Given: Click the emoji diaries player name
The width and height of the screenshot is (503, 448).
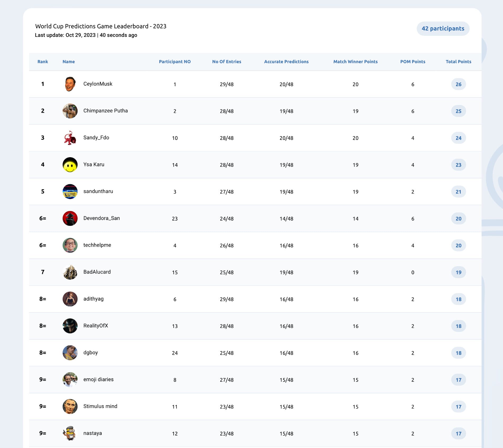Looking at the screenshot, I should coord(98,379).
